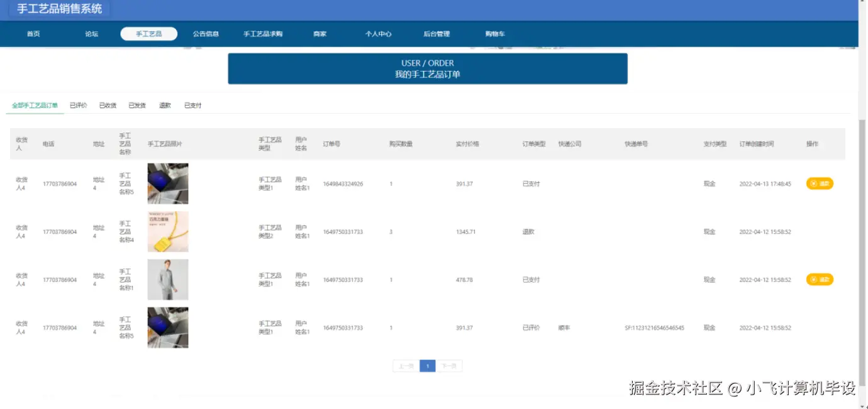Click the 手工艺品销售系统 site title
The image size is (868, 409).
pyautogui.click(x=60, y=9)
